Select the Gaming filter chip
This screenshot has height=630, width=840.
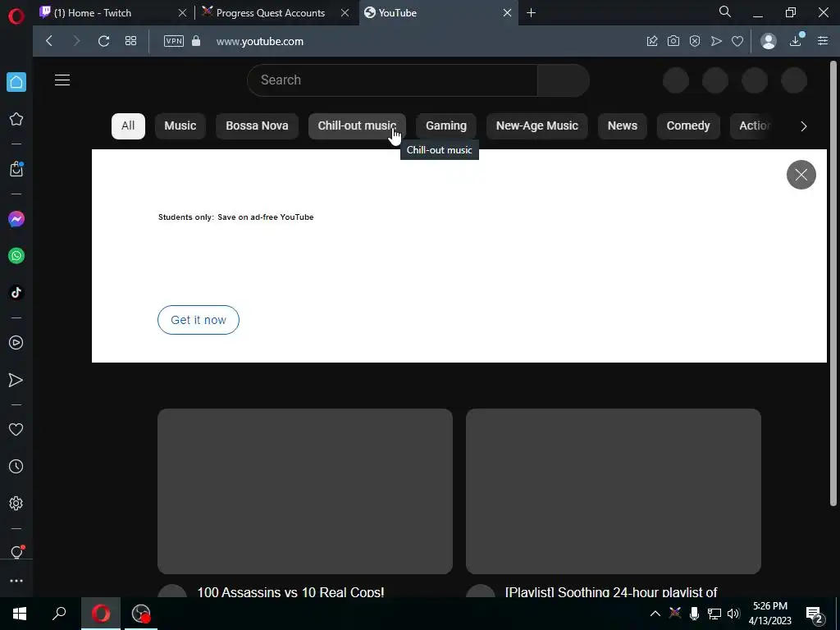click(x=445, y=126)
